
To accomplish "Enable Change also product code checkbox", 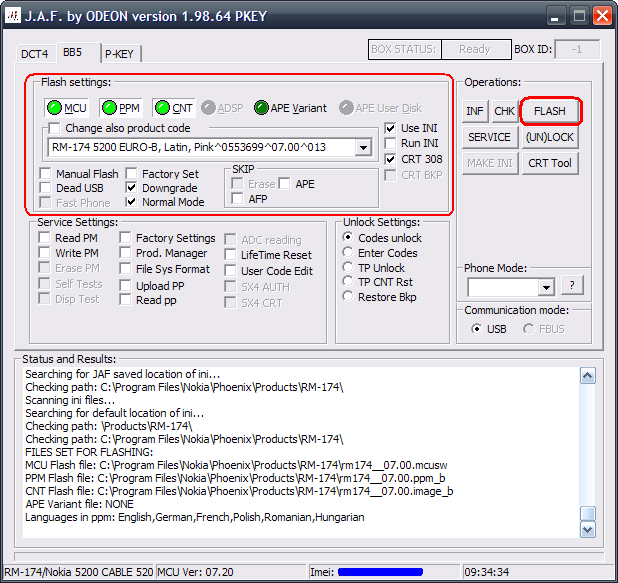I will [x=54, y=128].
